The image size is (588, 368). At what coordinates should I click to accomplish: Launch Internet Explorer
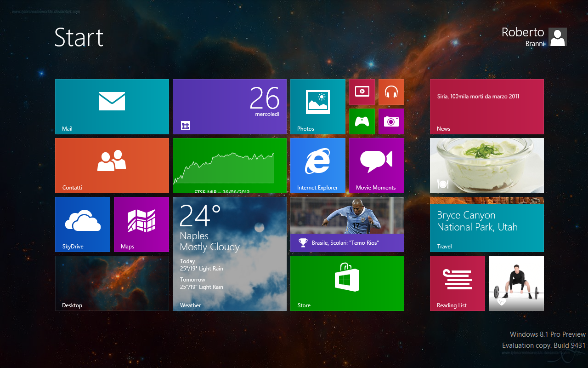pos(318,166)
